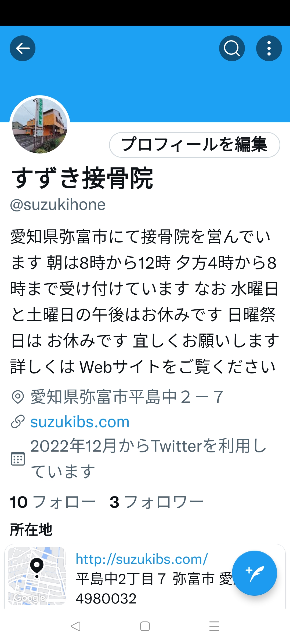The image size is (290, 644).
Task: Tap the compose tweet floating button
Action: point(255,573)
